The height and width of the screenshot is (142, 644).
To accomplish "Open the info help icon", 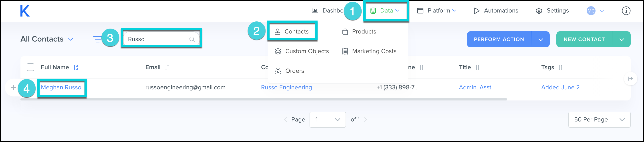I will tap(626, 11).
